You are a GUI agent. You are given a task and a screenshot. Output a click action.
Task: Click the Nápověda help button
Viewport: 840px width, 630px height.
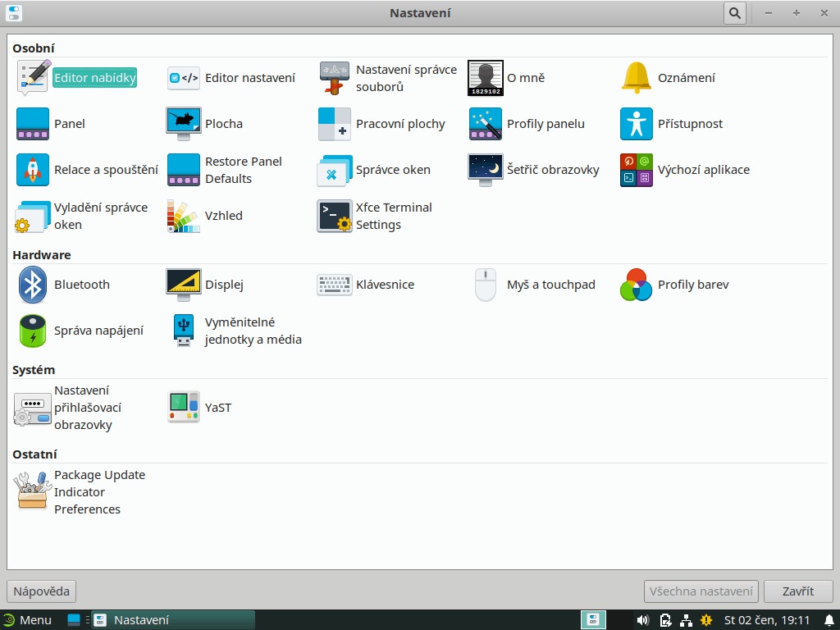tap(42, 591)
